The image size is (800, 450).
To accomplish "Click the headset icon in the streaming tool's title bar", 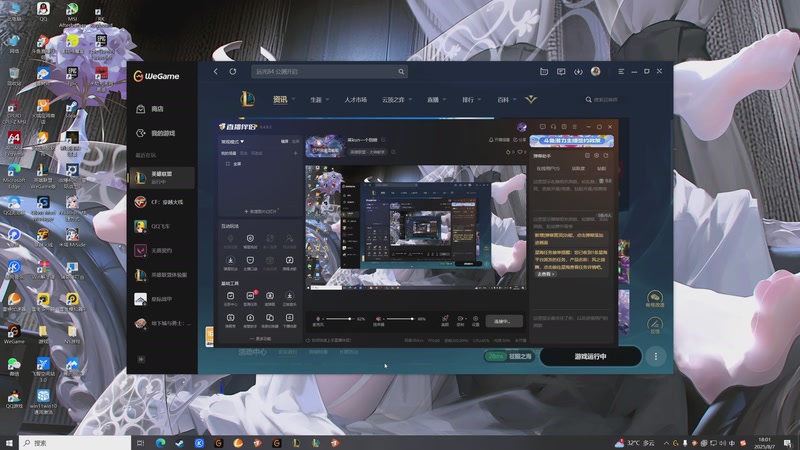I will pyautogui.click(x=553, y=127).
